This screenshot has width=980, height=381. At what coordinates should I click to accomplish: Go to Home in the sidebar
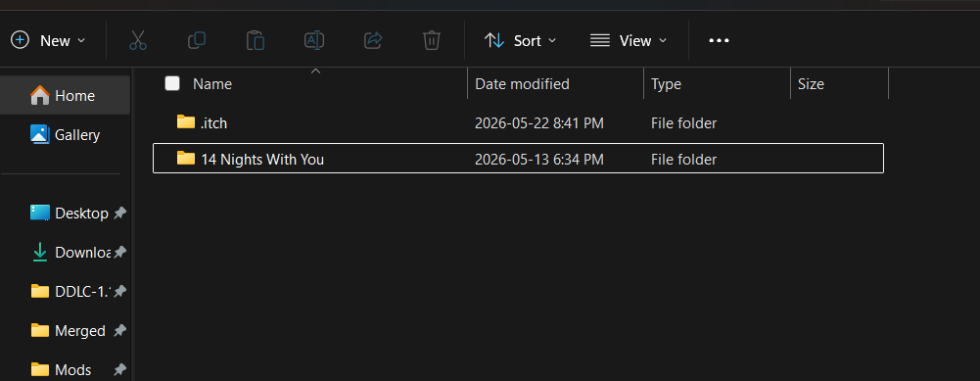(x=65, y=96)
